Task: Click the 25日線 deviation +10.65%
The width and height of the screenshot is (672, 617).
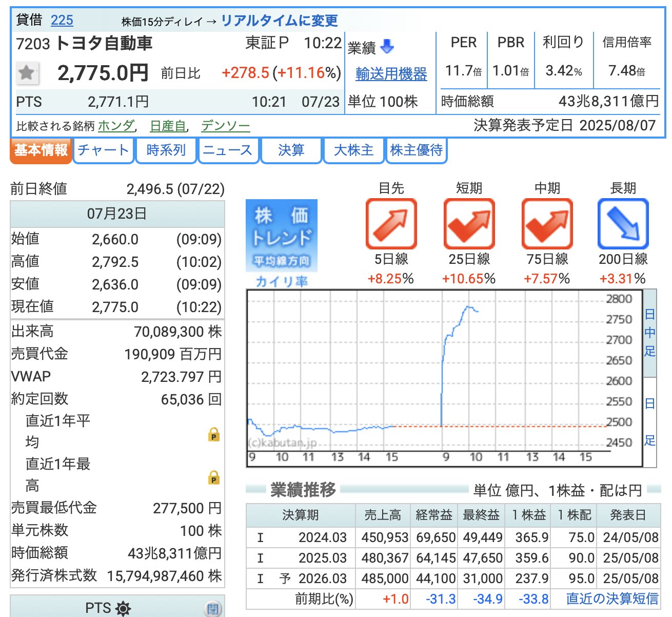Action: [469, 279]
